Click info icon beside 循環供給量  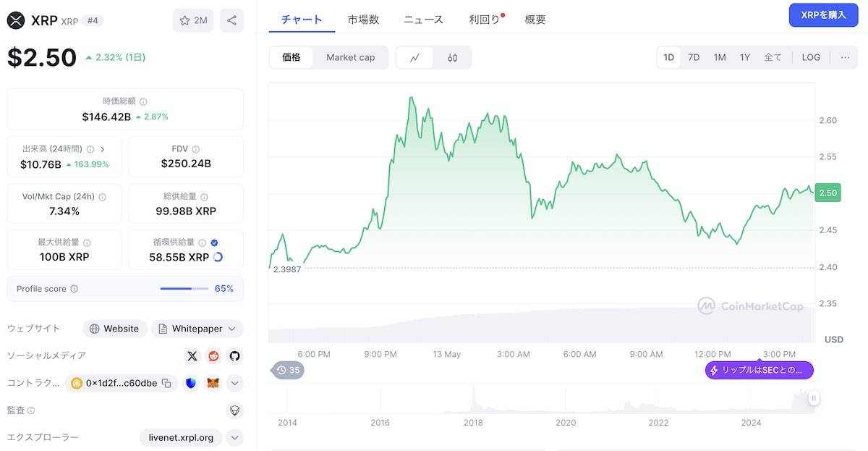click(202, 243)
